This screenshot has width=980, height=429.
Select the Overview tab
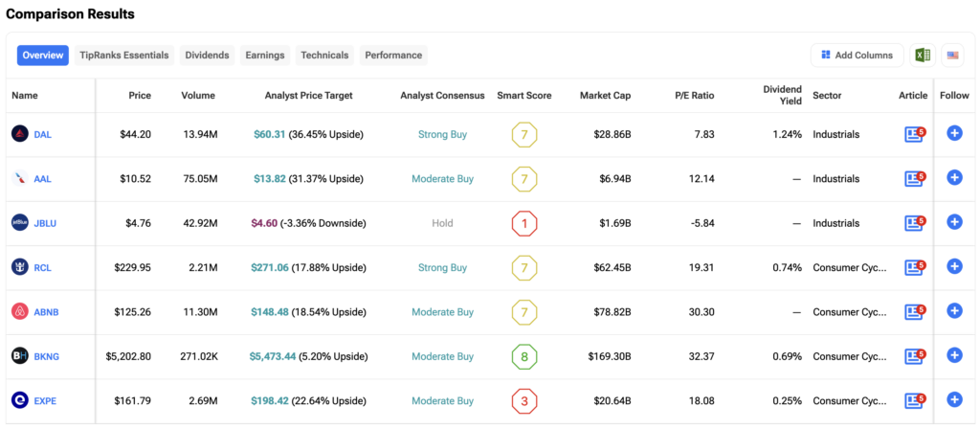coord(42,55)
